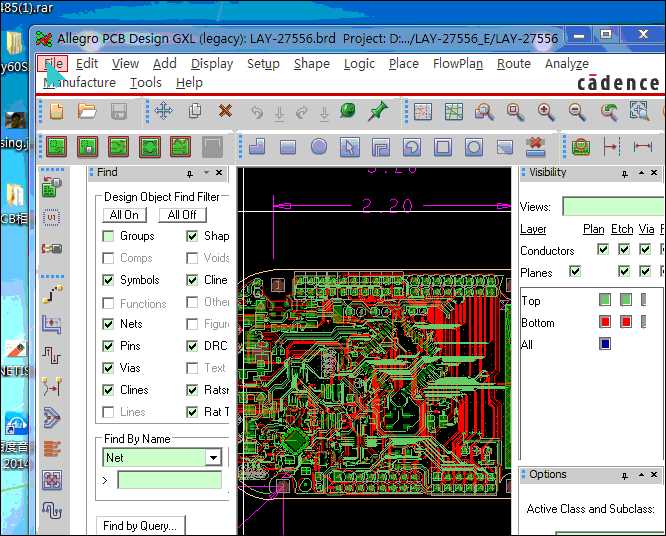The width and height of the screenshot is (666, 536).
Task: Click the Zoom In magnifier icon
Action: point(545,112)
